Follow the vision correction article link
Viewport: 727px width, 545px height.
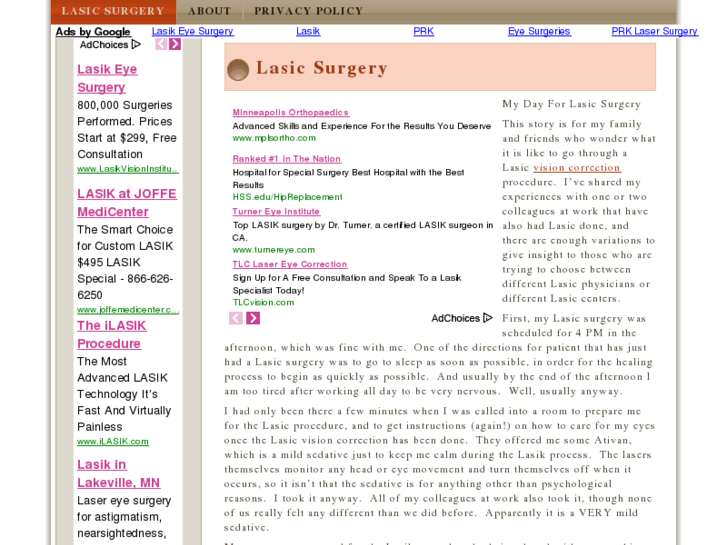click(x=577, y=168)
